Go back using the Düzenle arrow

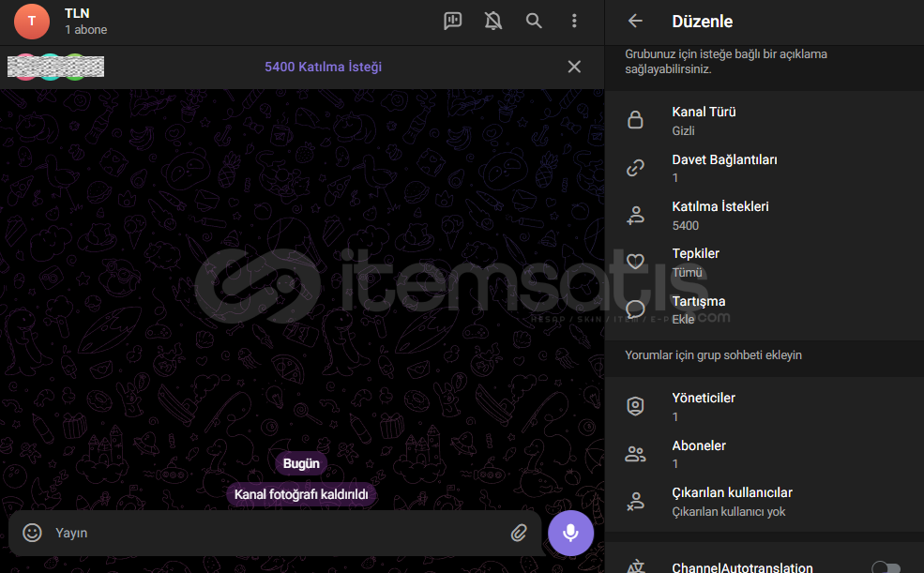[636, 21]
